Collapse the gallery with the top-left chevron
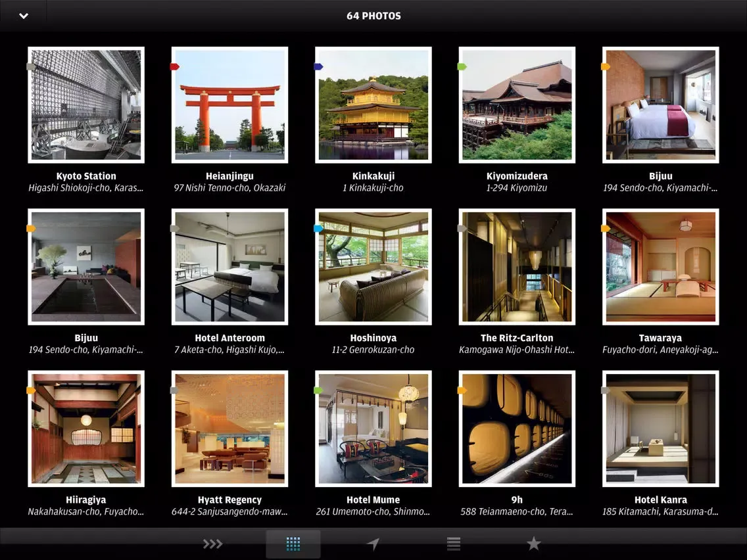This screenshot has height=560, width=747. coord(24,16)
